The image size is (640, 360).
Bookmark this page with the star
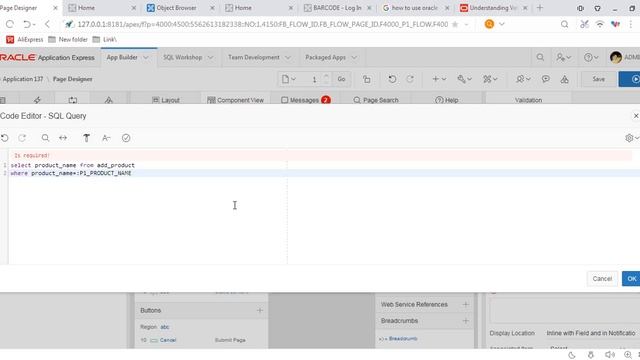(455, 24)
